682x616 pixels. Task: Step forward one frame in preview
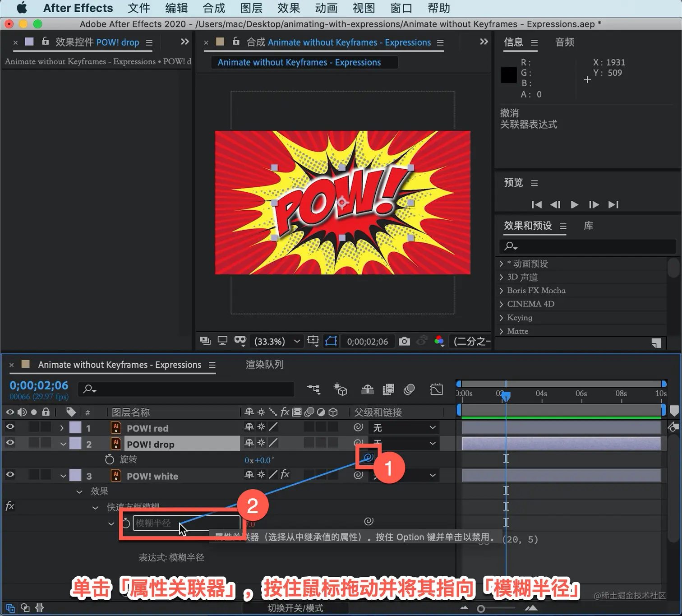click(x=594, y=204)
